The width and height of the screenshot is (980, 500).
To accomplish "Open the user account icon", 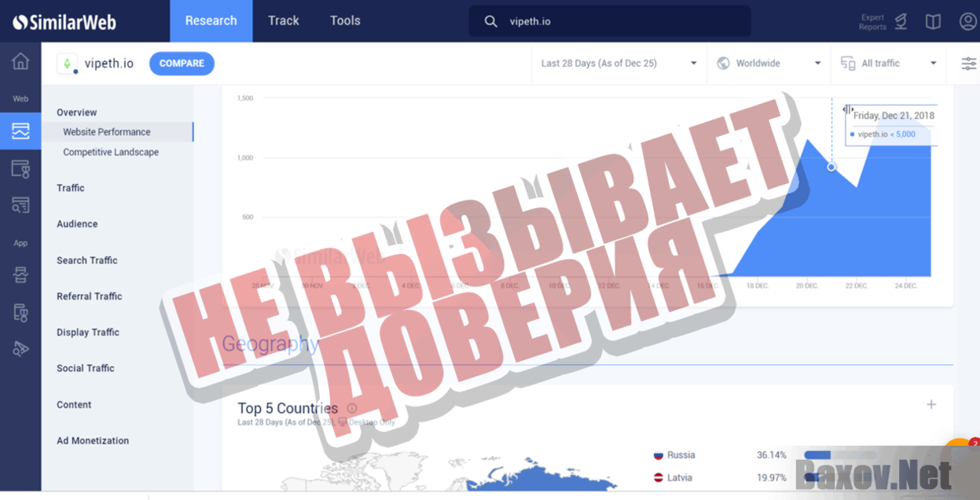I will click(967, 21).
